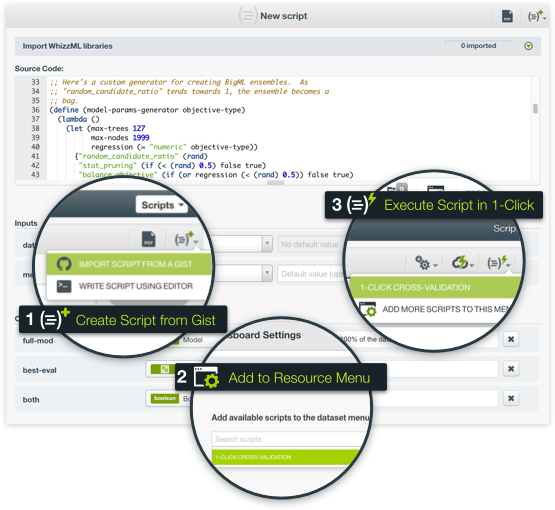
Task: Remove the full-mod output row
Action: pos(511,339)
